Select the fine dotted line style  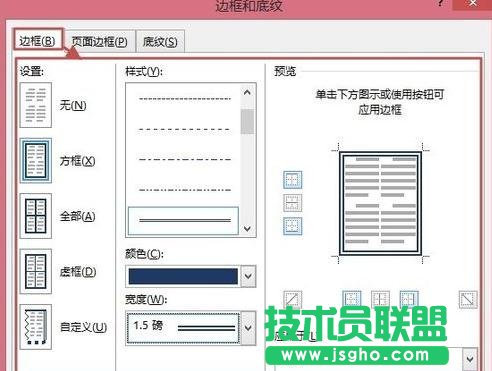pos(185,99)
